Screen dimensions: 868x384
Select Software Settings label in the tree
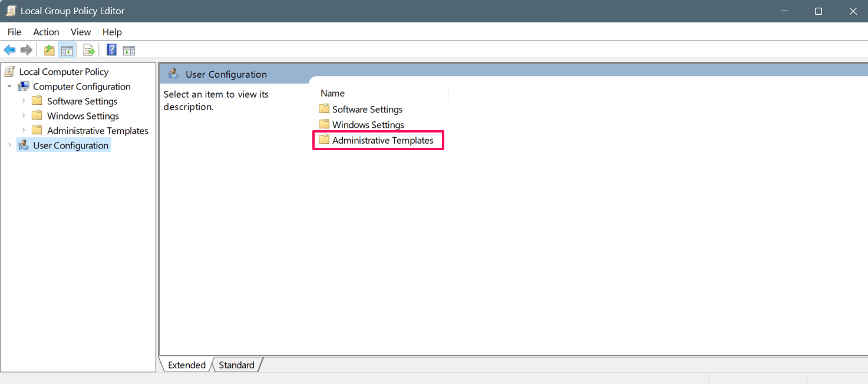pos(82,101)
